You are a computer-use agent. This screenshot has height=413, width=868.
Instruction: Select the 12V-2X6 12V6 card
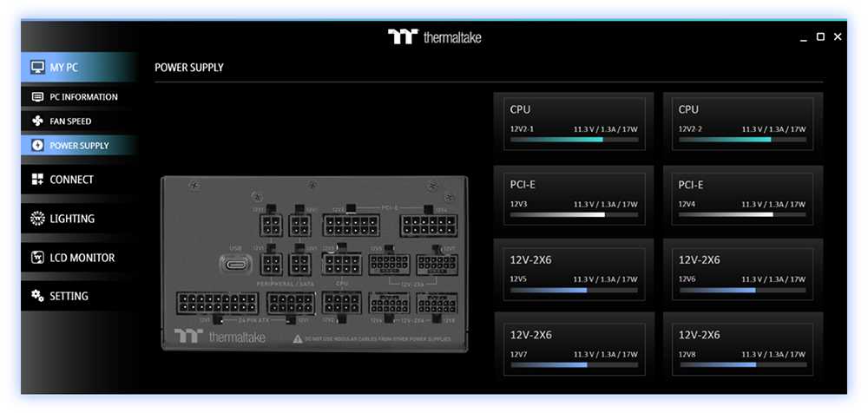coord(742,274)
